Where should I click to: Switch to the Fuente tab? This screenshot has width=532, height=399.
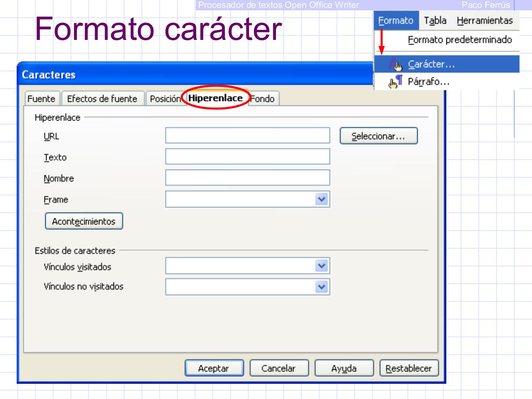[41, 99]
